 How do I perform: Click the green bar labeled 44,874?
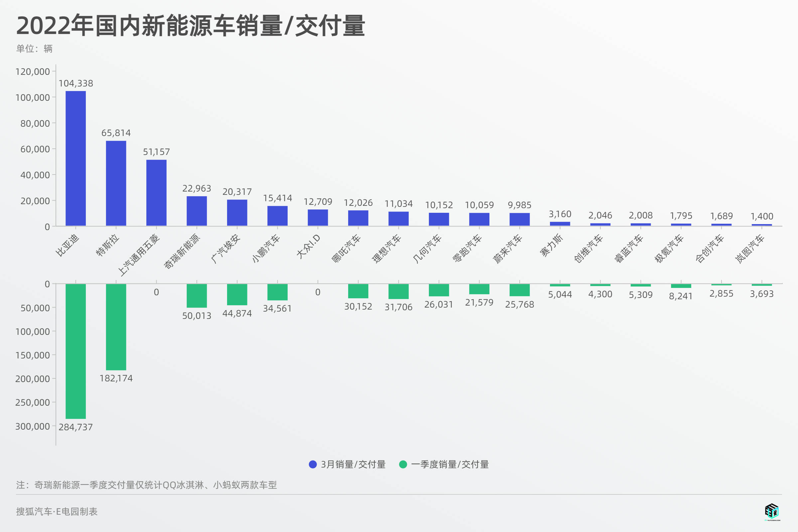pyautogui.click(x=237, y=295)
